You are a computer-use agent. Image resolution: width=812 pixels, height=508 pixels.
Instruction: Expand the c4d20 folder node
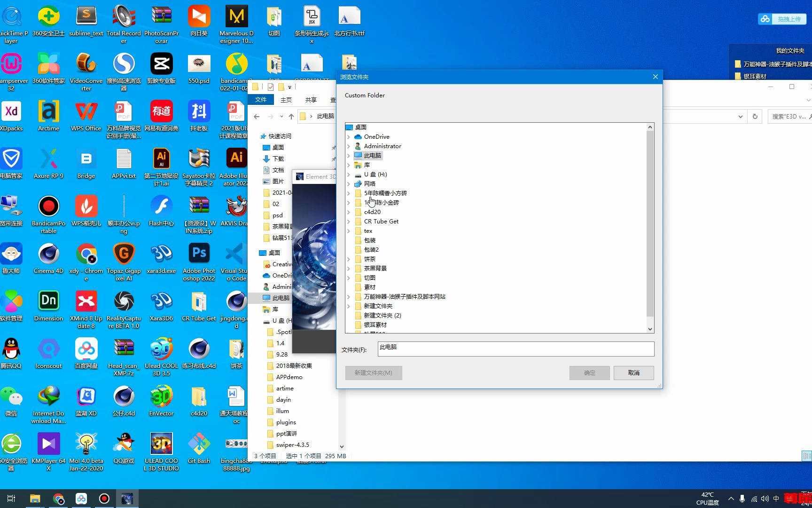349,212
